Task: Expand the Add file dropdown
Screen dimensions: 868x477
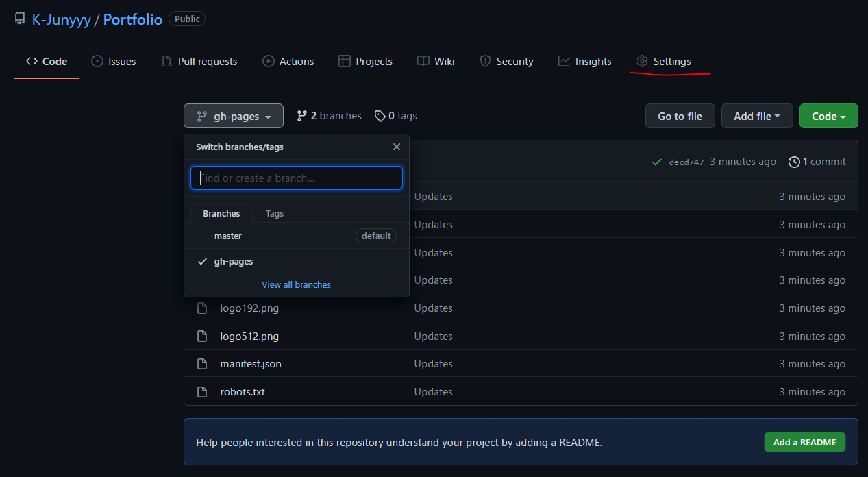Action: click(x=757, y=117)
